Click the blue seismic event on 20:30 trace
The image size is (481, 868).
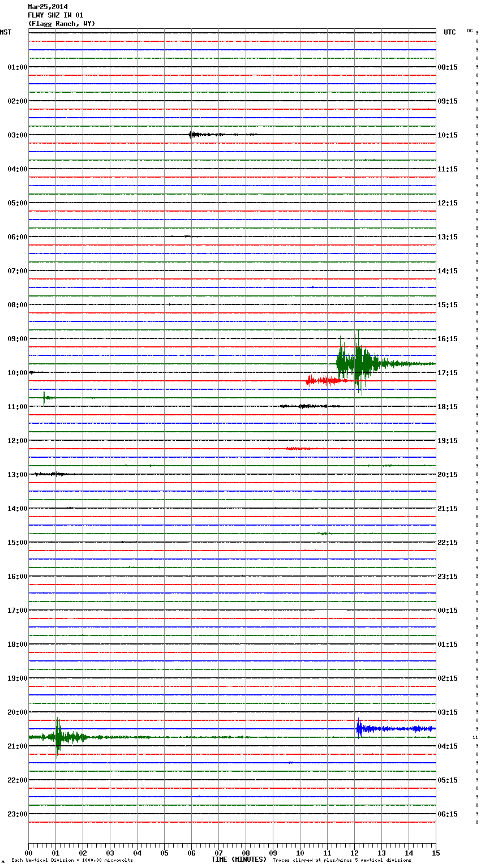click(396, 729)
